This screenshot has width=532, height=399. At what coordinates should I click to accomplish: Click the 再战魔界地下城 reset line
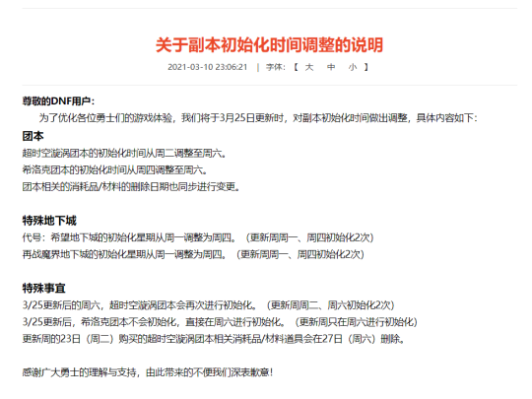pos(193,254)
